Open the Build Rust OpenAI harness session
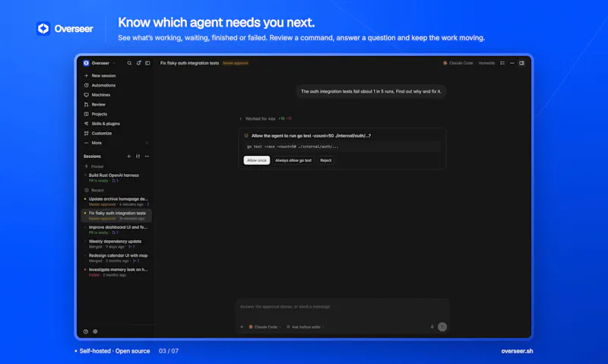The width and height of the screenshot is (608, 364). [116, 178]
